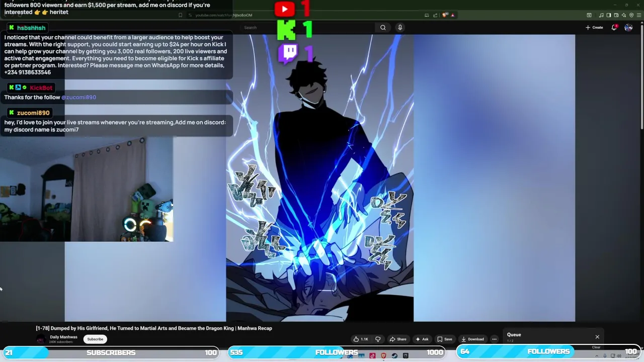Click the system tray microphone icon
The width and height of the screenshot is (644, 362).
pyautogui.click(x=605, y=356)
